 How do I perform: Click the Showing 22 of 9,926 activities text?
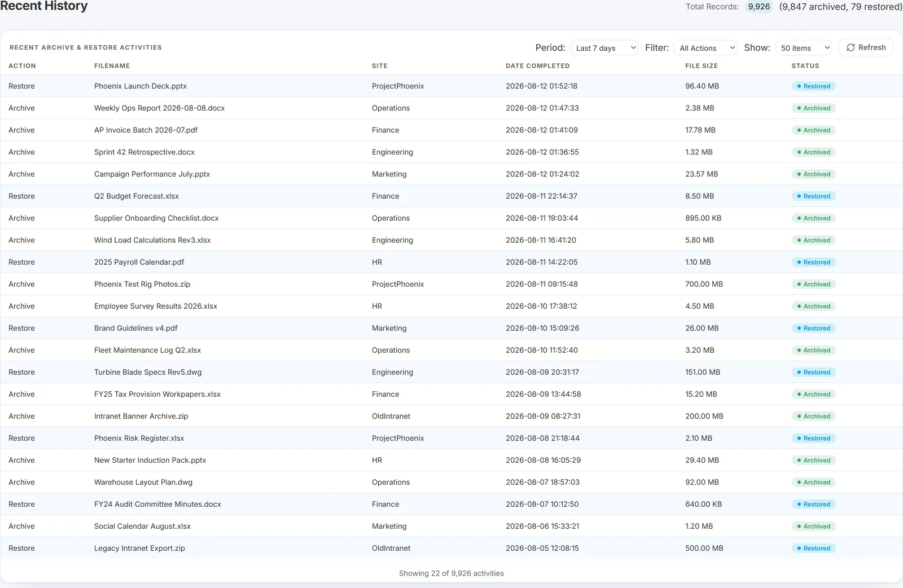pos(451,573)
